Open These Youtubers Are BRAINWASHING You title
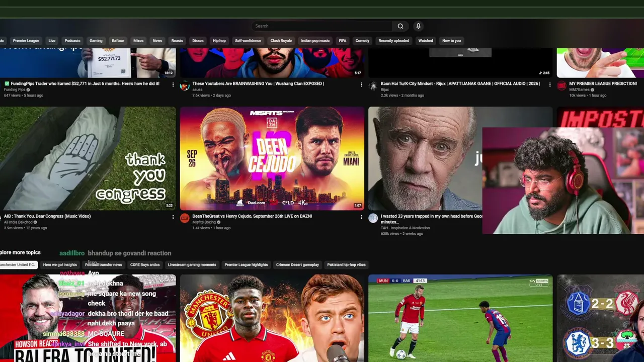Image resolution: width=644 pixels, height=362 pixels. pyautogui.click(x=258, y=84)
